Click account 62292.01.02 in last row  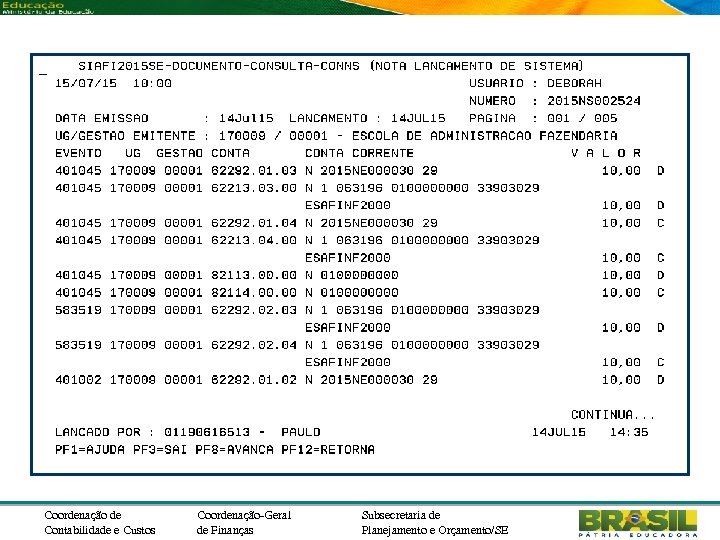(x=254, y=380)
